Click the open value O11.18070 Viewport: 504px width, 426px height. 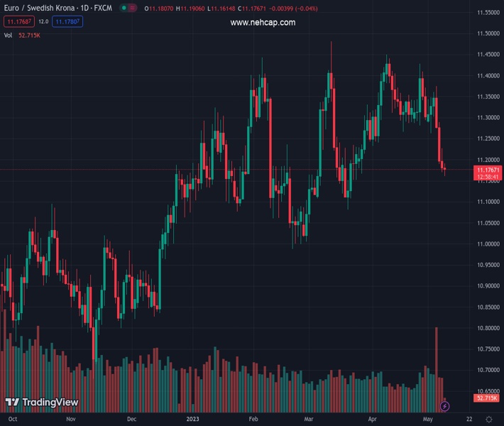(159, 9)
